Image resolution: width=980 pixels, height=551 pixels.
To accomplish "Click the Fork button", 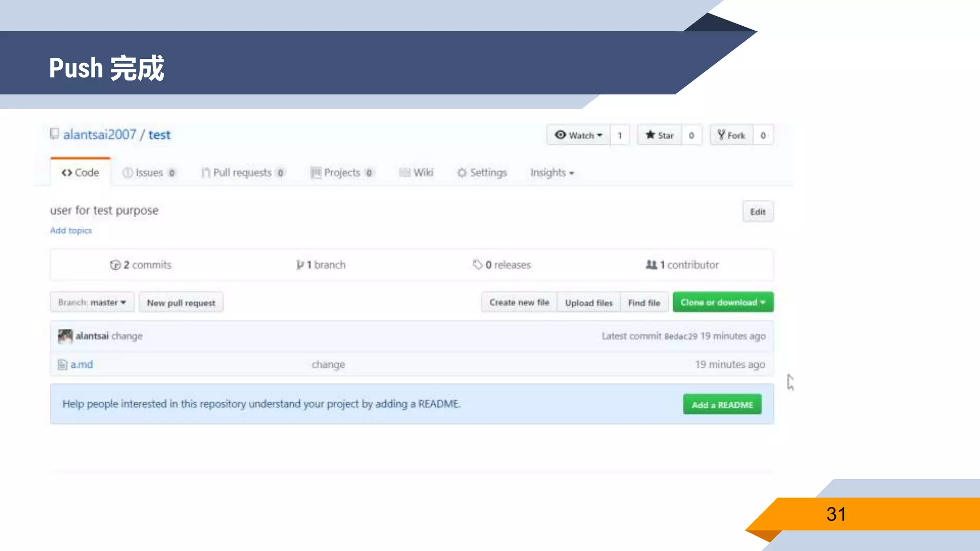I will click(731, 135).
